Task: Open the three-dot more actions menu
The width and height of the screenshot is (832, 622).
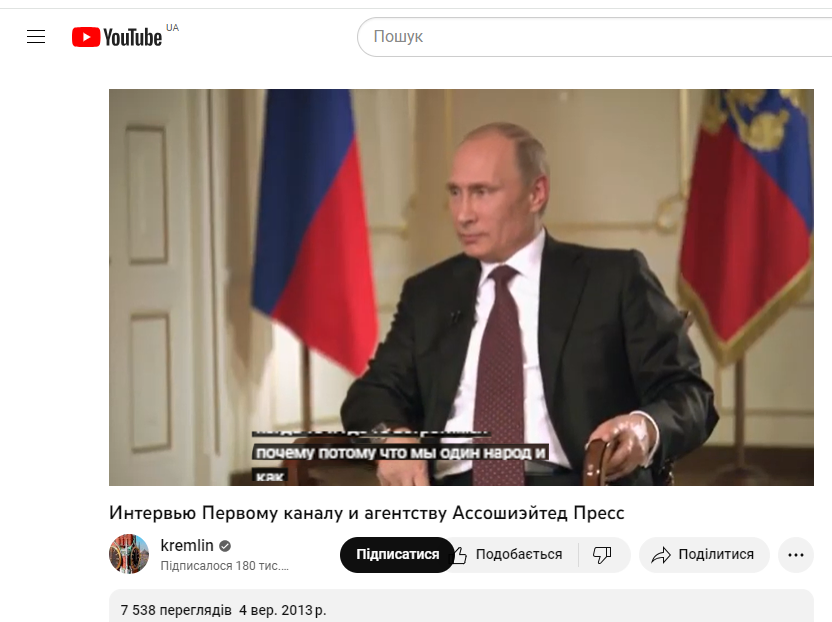Action: pos(796,555)
